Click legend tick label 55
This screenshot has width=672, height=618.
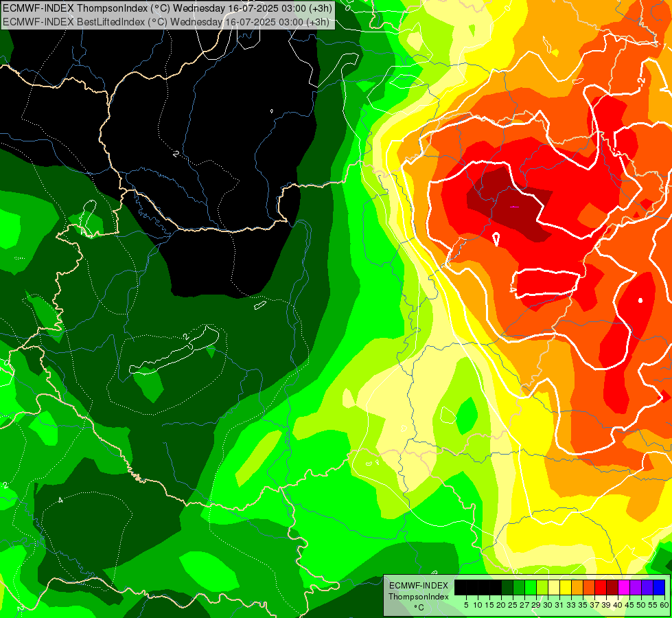coord(653,605)
